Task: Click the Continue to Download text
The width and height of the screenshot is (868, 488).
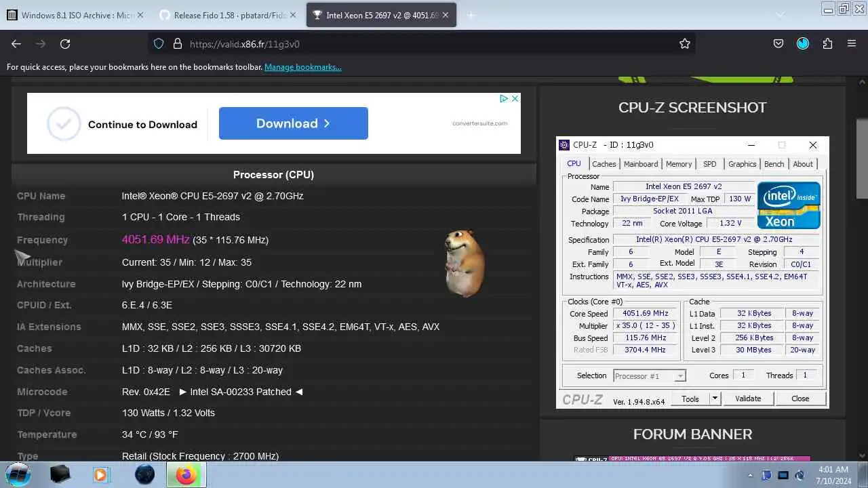Action: pyautogui.click(x=142, y=125)
